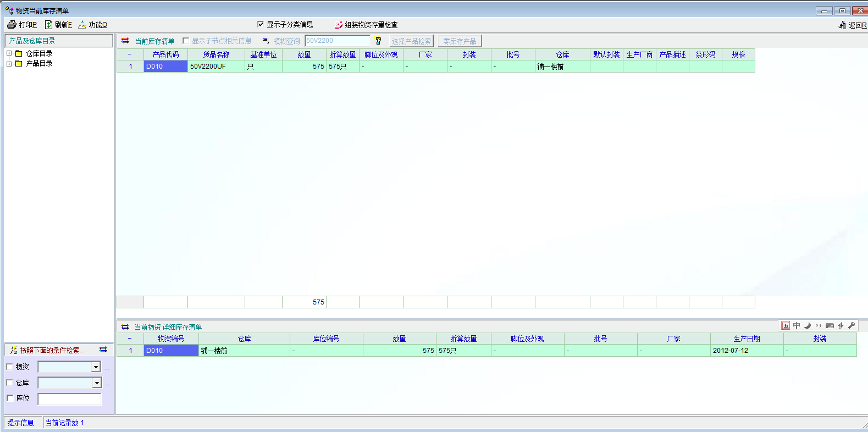Click the 返回 return icon

point(842,25)
